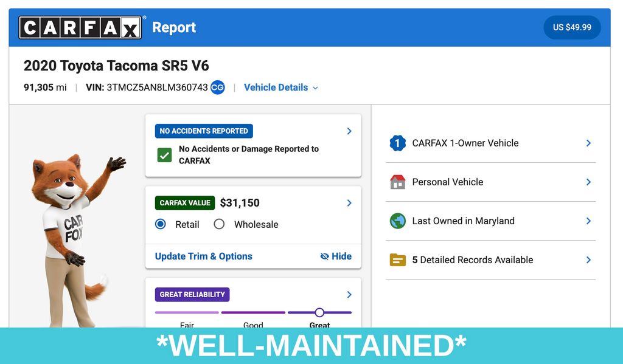
Task: Click the yellow folder records icon
Action: pyautogui.click(x=397, y=259)
